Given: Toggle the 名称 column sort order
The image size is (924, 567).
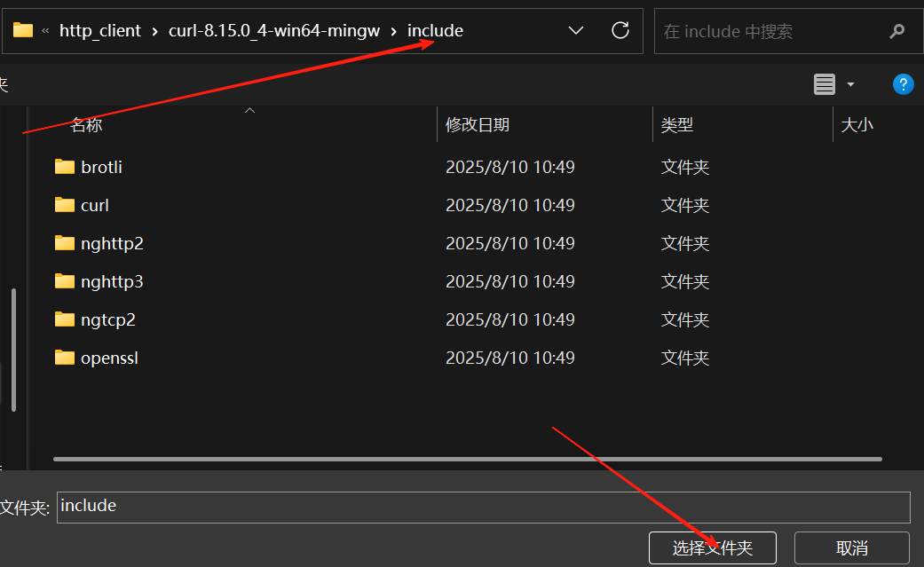Looking at the screenshot, I should pos(86,124).
